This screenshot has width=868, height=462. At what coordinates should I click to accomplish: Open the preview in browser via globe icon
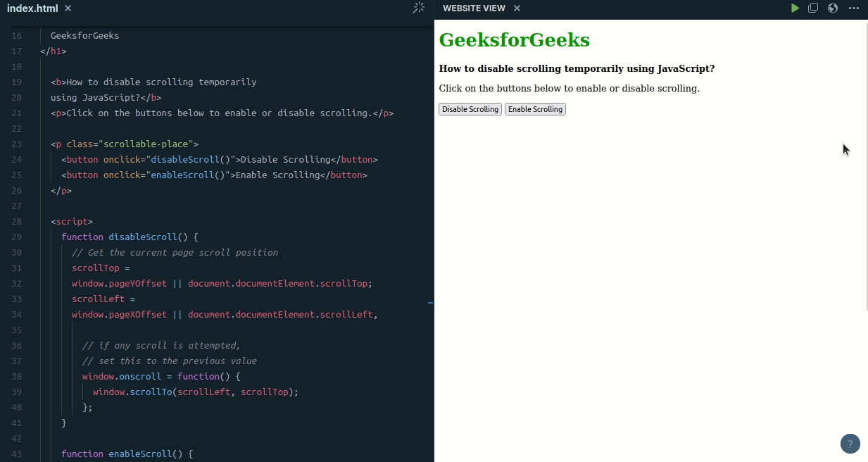point(832,8)
